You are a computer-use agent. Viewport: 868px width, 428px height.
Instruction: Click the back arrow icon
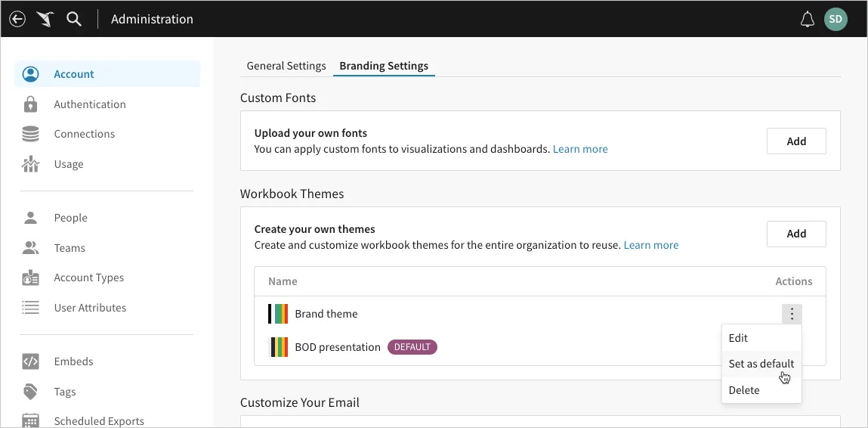click(x=17, y=20)
